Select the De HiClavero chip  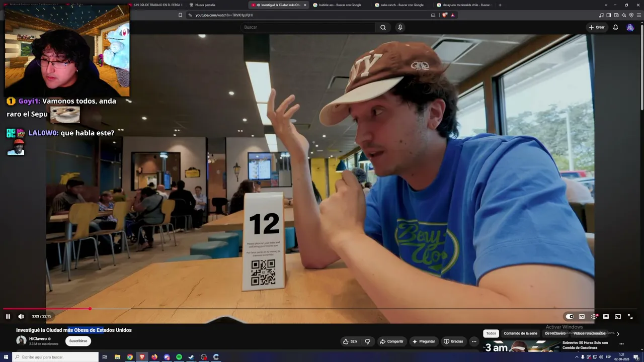555,333
